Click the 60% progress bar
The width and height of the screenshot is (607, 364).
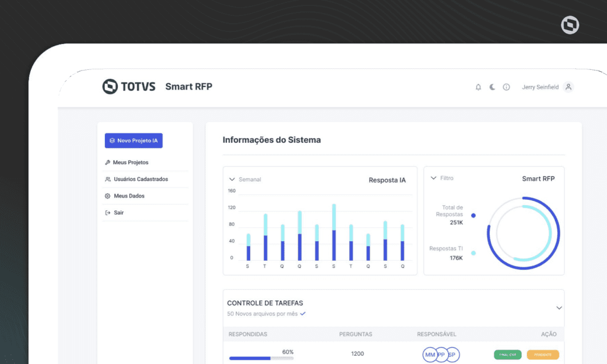261,358
